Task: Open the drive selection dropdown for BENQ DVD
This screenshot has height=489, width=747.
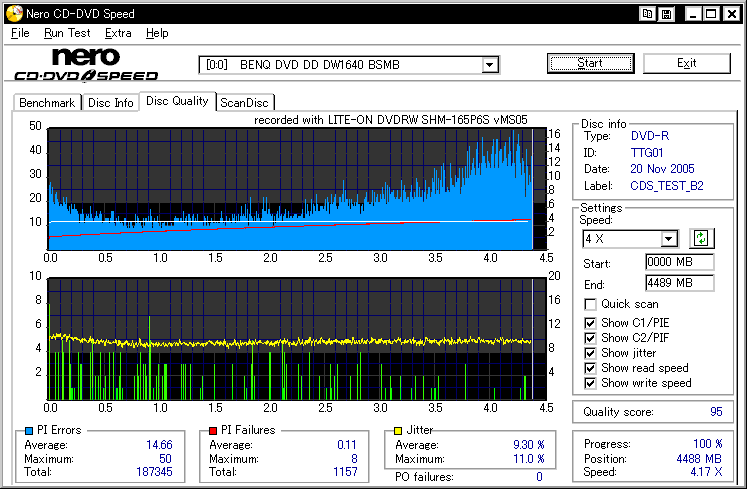Action: pos(490,65)
